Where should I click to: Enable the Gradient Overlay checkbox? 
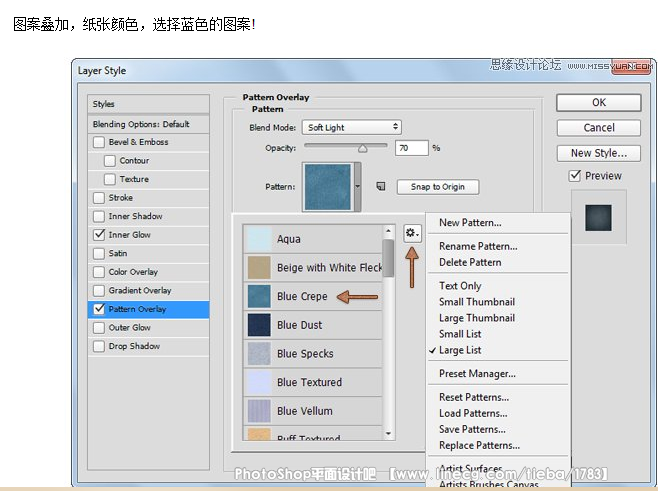click(99, 290)
